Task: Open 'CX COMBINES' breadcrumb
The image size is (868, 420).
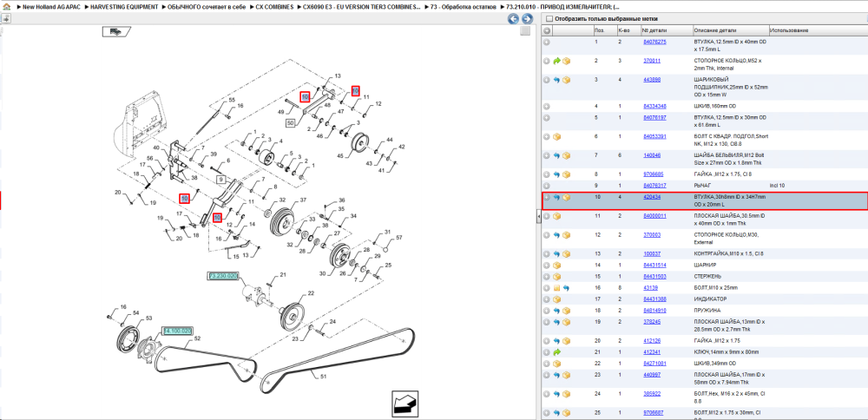Action: 274,7
